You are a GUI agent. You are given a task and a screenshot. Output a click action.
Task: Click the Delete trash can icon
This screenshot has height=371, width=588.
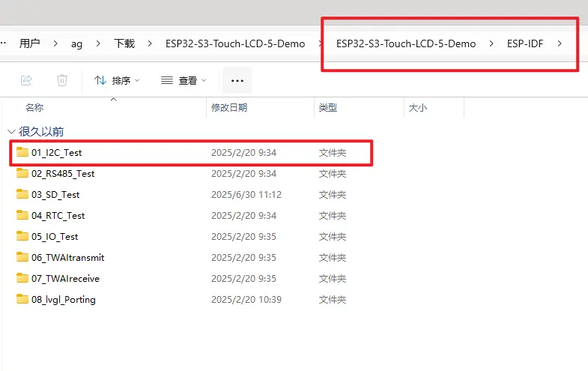click(x=62, y=80)
